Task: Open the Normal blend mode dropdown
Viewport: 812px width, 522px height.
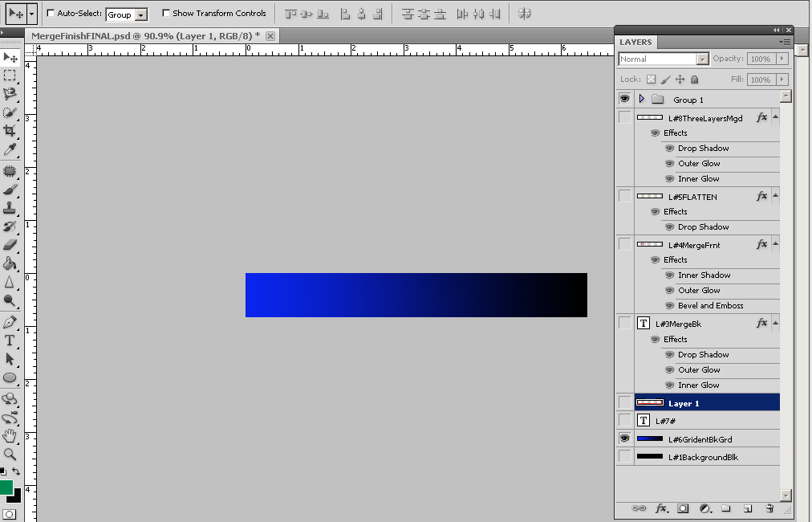Action: (x=702, y=59)
